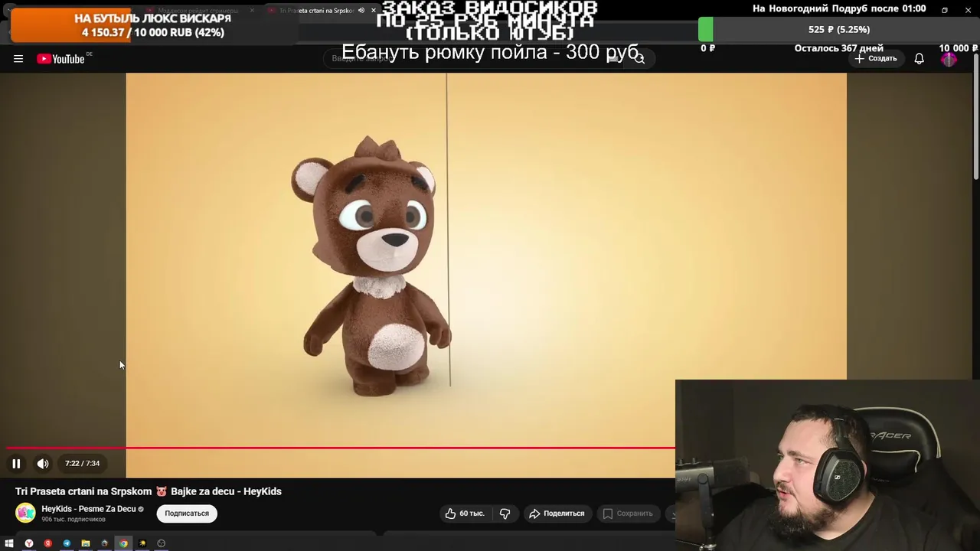Click the 906 тыс. подписчиков text

point(73,520)
